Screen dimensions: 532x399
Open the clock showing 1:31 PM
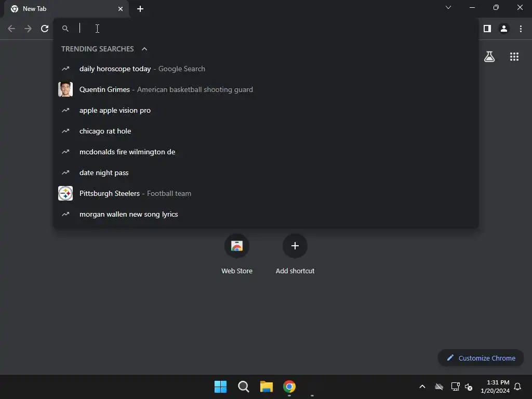tap(495, 387)
